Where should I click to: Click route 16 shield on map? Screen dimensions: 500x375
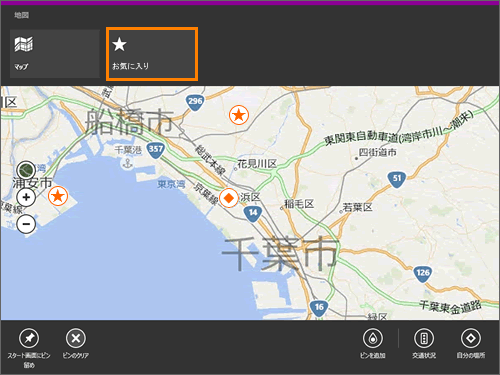click(319, 308)
